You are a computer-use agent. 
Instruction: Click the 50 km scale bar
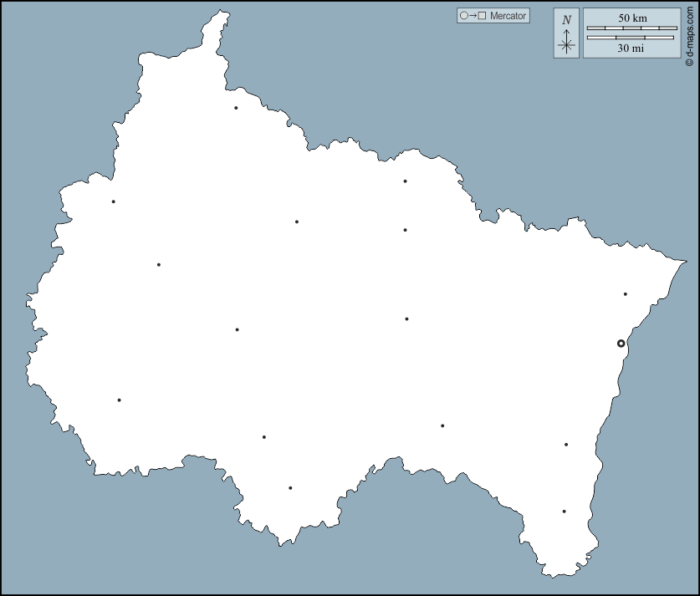point(631,28)
